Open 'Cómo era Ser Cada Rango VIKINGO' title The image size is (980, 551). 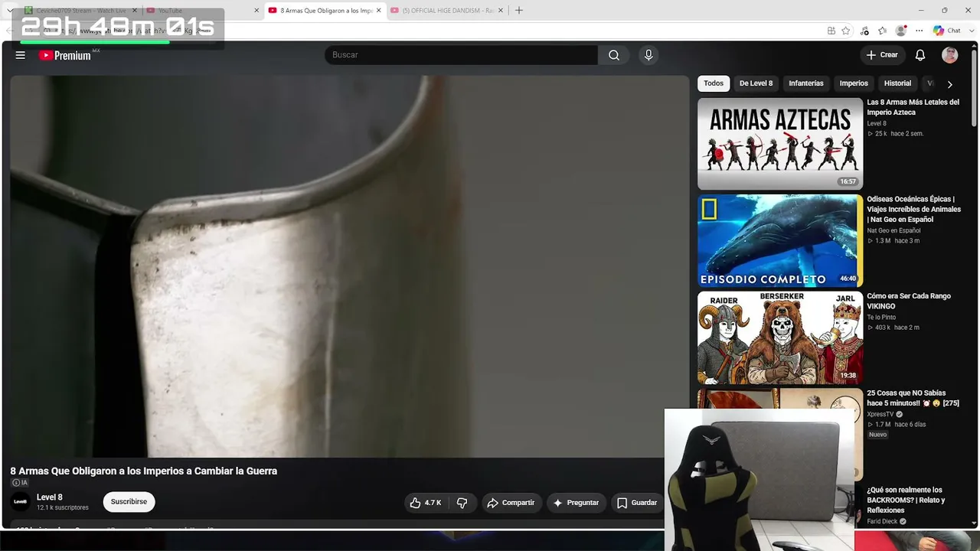tap(908, 301)
